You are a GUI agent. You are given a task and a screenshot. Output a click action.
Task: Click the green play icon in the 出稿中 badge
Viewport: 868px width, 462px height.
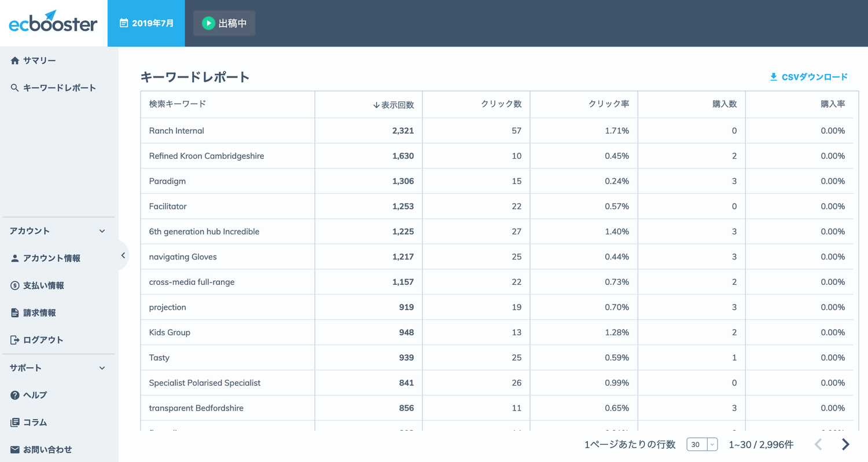pos(208,23)
